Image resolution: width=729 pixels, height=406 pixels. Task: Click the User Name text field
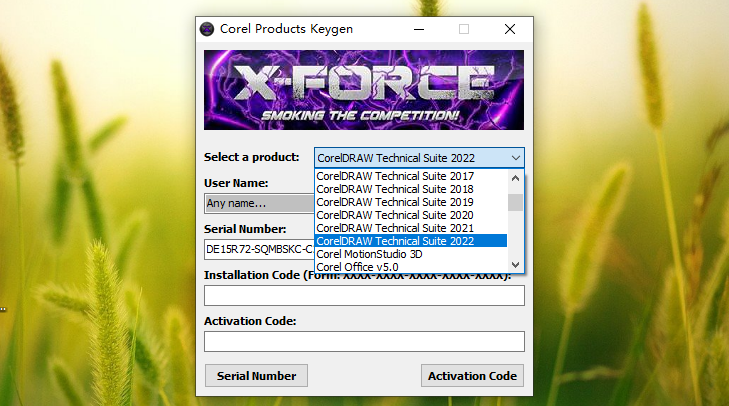258,203
